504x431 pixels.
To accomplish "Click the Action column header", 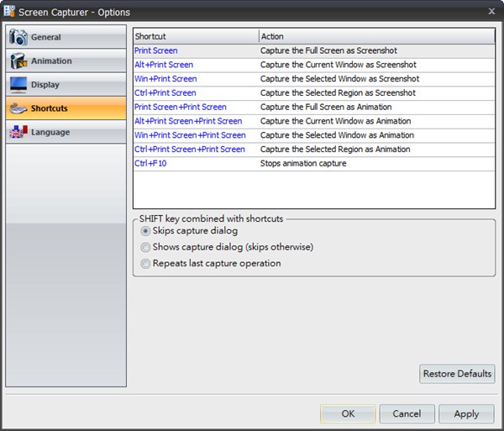I will point(375,36).
